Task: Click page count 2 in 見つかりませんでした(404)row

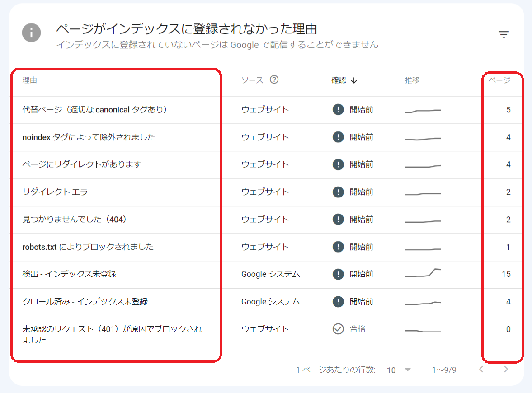Action: tap(508, 220)
